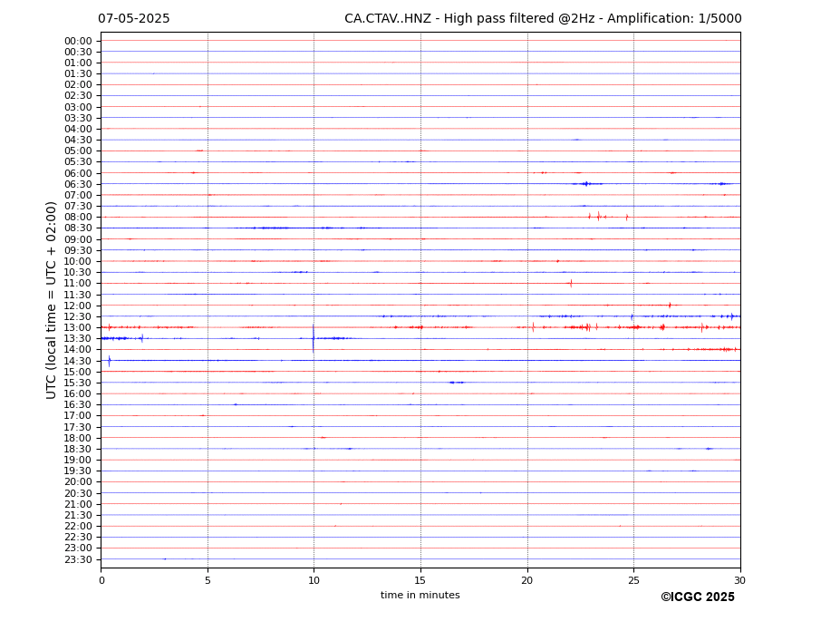Screen dimensions: 840x631
Task: Click the CA.CTAV..HNZ chart title
Action: (543, 19)
